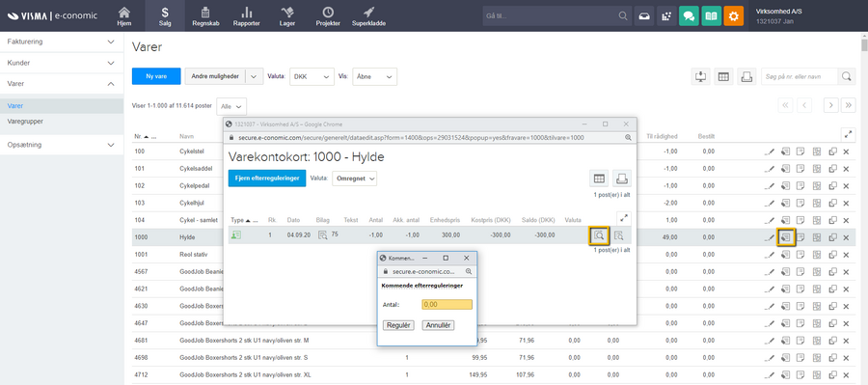This screenshot has width=868, height=385.
Task: Expand the Kunder sidebar section
Action: [x=62, y=63]
